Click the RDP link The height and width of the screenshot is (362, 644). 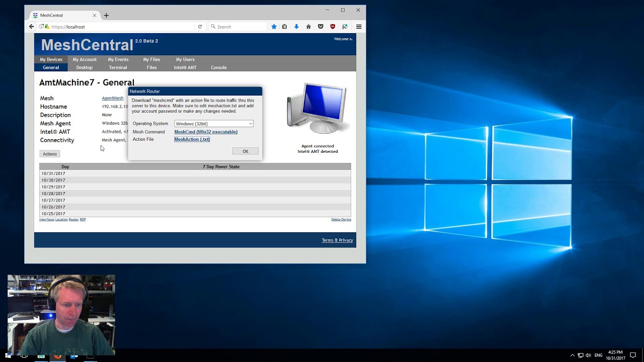(83, 220)
